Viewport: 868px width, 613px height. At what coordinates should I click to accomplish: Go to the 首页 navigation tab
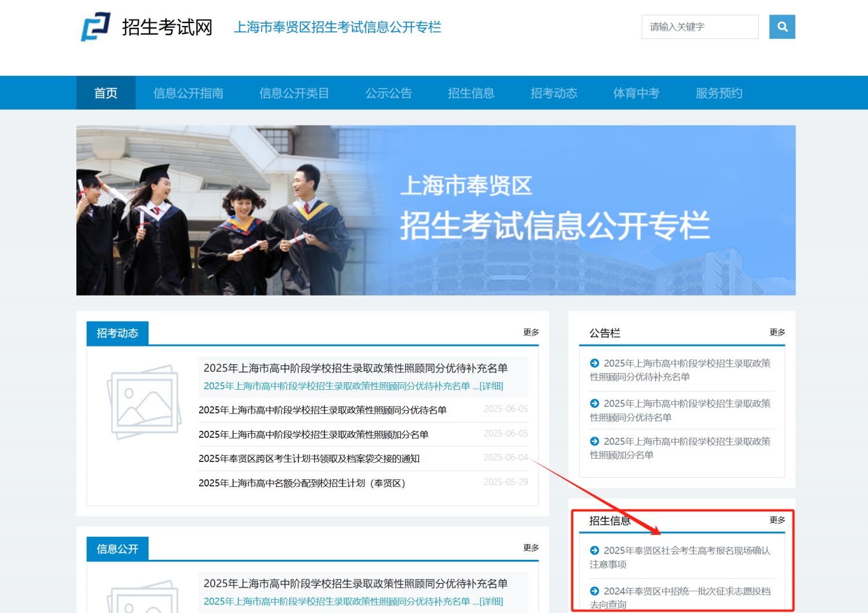click(106, 93)
